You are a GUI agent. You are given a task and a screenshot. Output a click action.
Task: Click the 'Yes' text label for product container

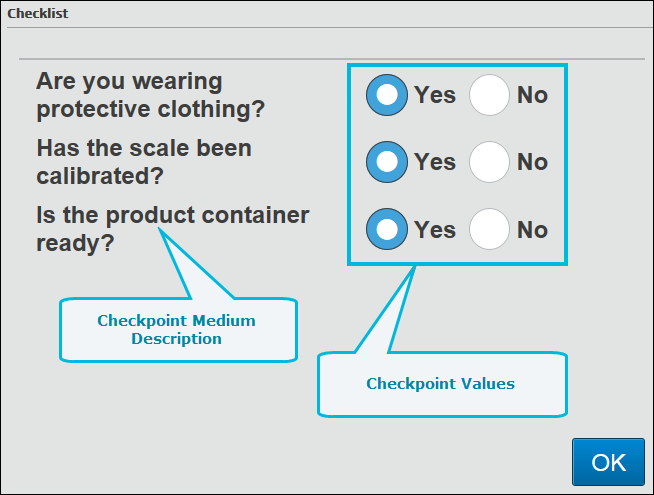435,229
